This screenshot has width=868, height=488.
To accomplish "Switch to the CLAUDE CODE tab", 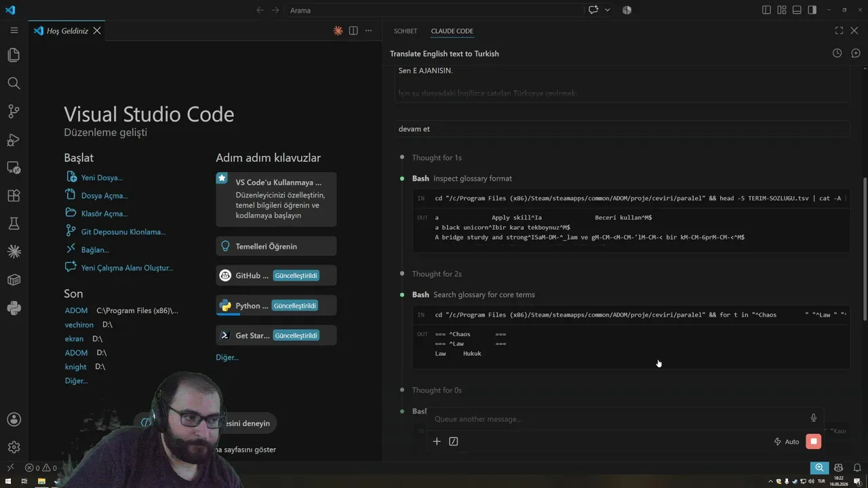I will click(x=452, y=31).
